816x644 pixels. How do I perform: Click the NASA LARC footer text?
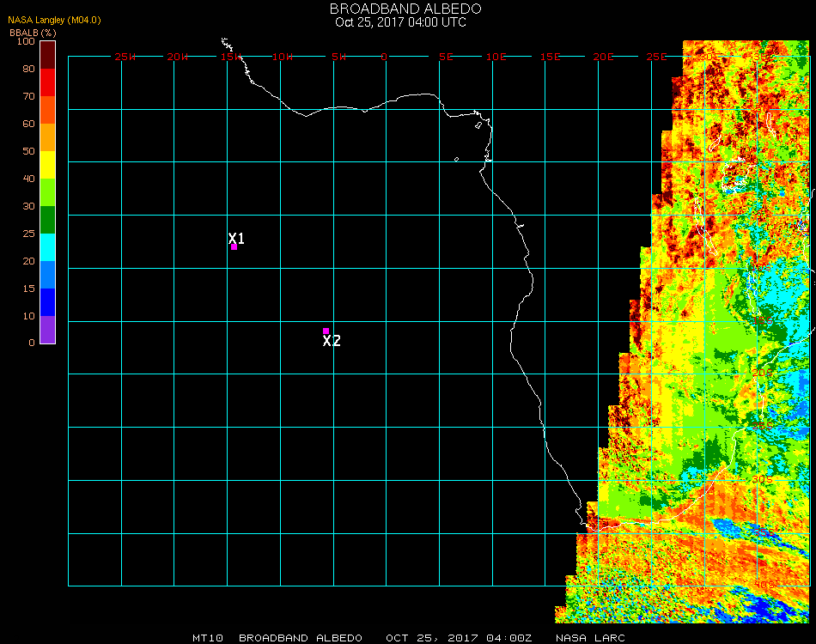click(x=590, y=638)
